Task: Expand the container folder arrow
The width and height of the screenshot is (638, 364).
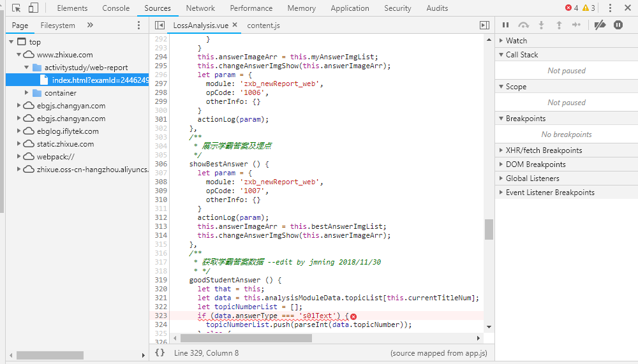Action: pyautogui.click(x=26, y=92)
